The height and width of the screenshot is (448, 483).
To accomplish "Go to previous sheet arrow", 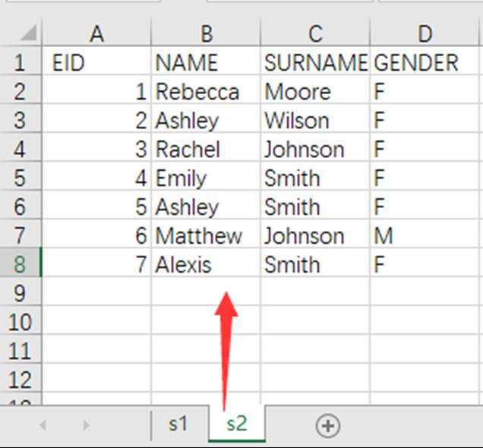I will coord(43,425).
